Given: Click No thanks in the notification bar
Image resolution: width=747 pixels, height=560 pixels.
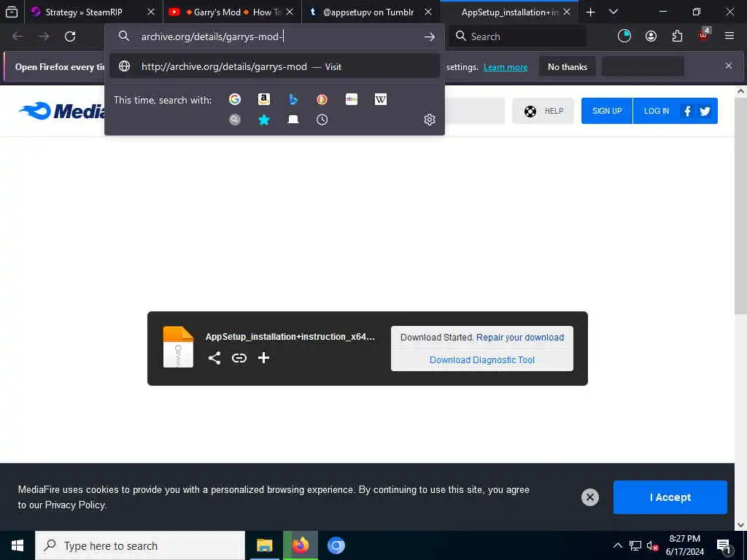Looking at the screenshot, I should pyautogui.click(x=568, y=66).
